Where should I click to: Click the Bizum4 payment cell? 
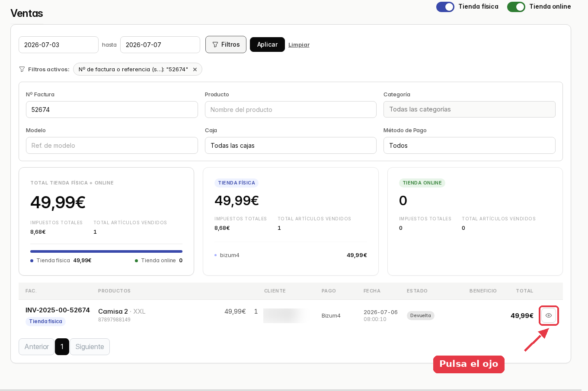(x=331, y=316)
